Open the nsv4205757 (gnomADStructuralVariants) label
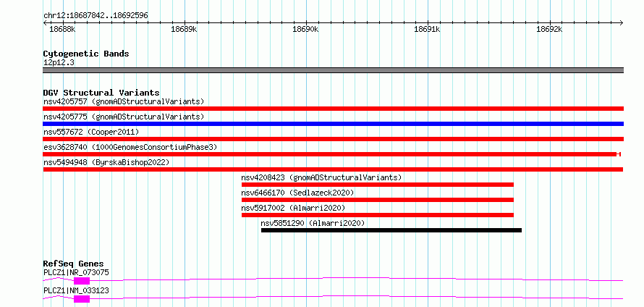Viewport: 644px width, 307px height. [124, 101]
